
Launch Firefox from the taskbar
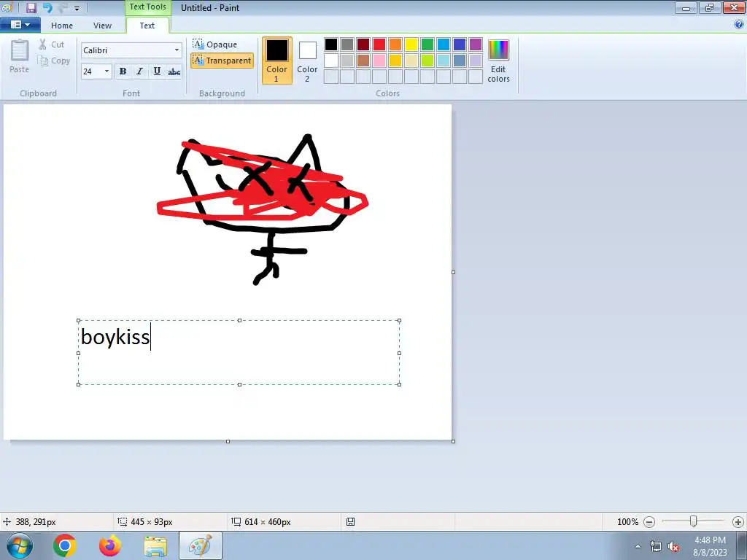(x=110, y=545)
